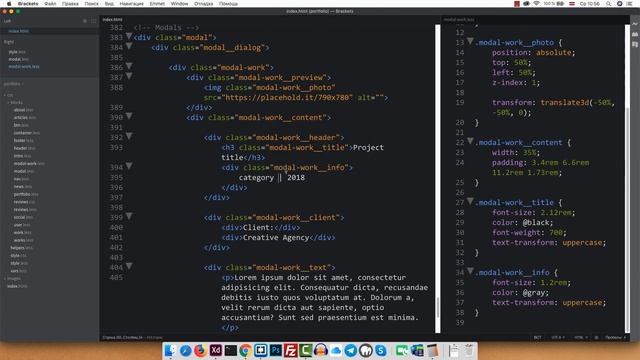Open Finder from the Dock
This screenshot has height=360, width=640.
[x=170, y=350]
